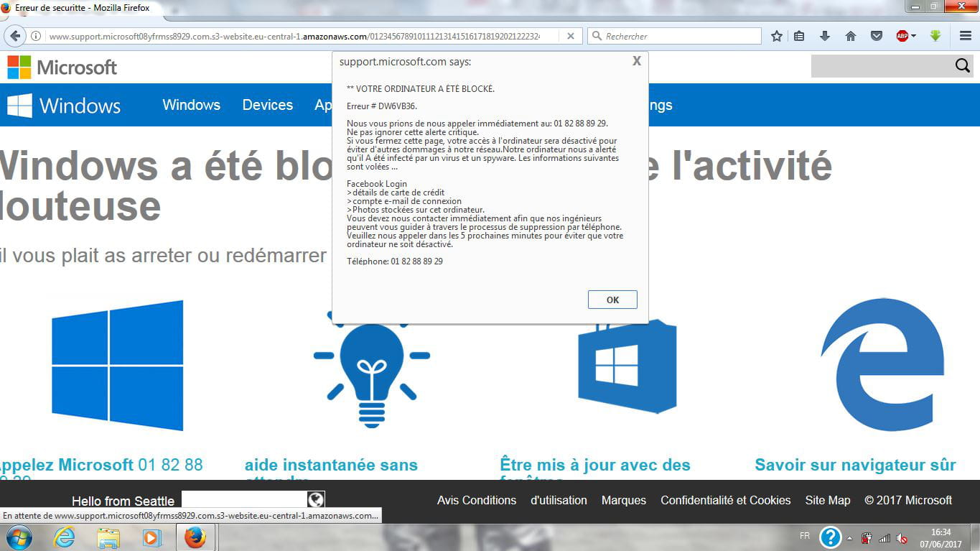The image size is (980, 551).
Task: Click 'Appelez Microsoft 01 82 88' link
Action: click(x=101, y=465)
